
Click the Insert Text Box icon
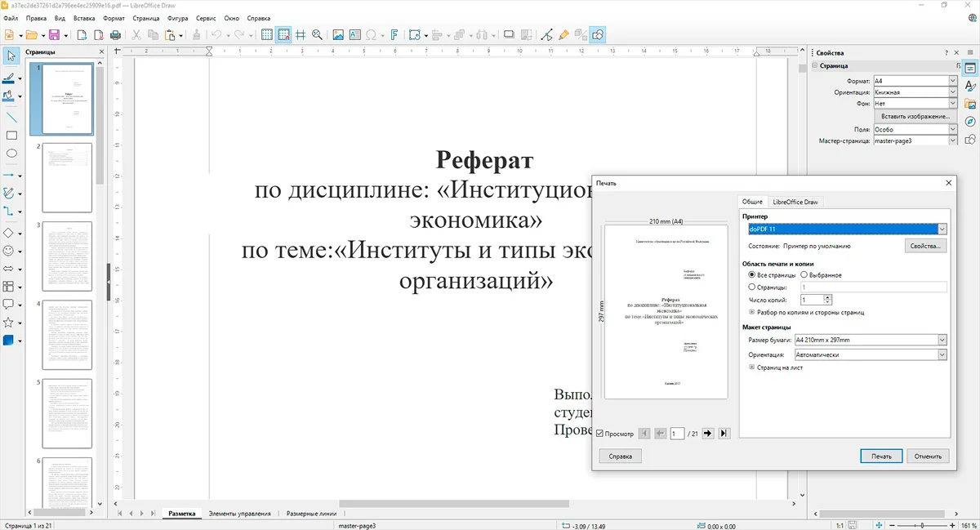[354, 35]
